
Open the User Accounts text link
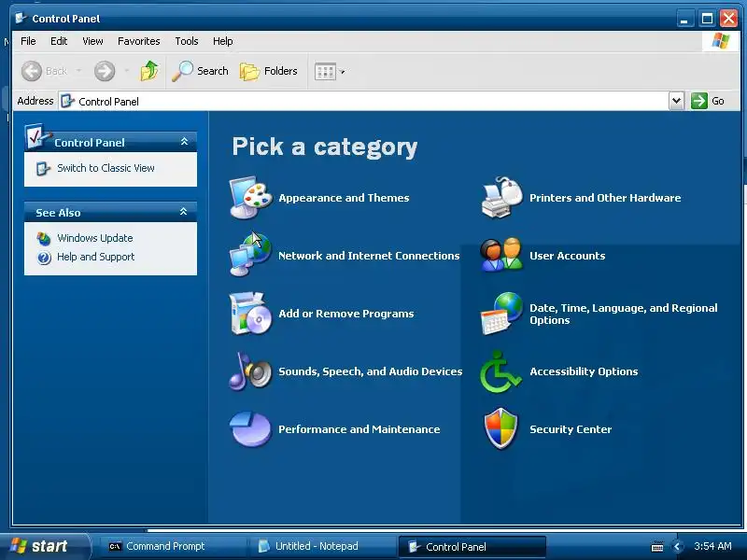[568, 256]
